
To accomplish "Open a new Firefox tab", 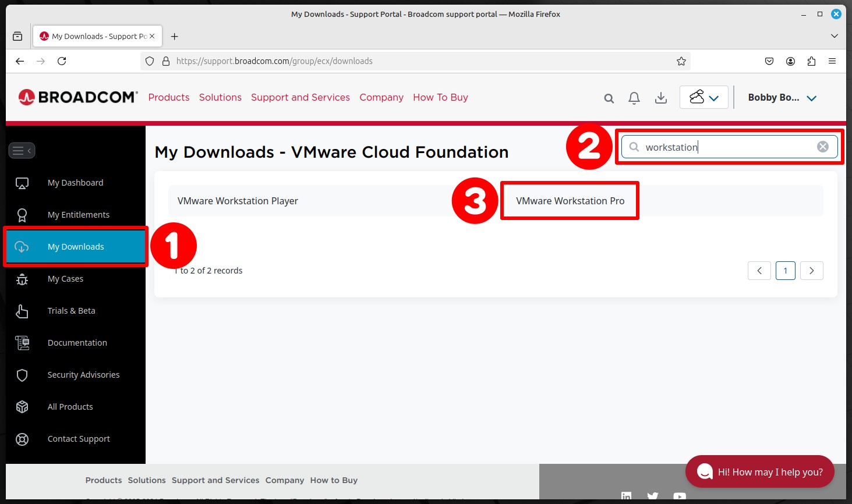I will [174, 36].
